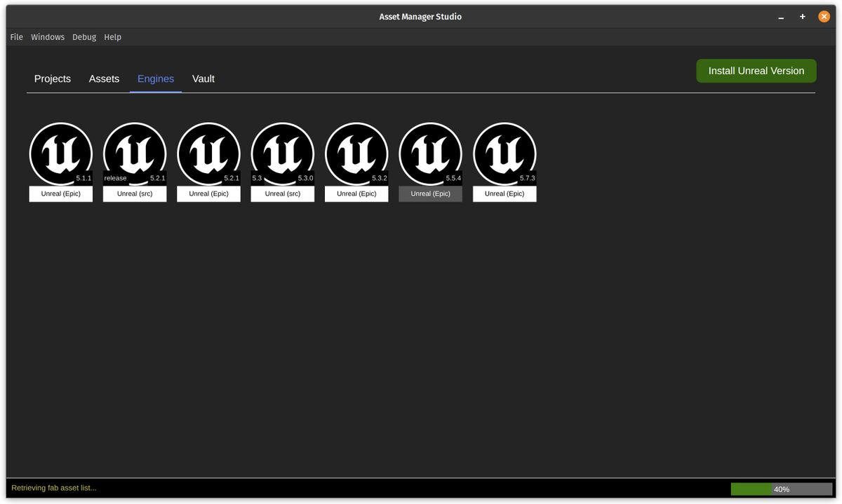Select the Unreal 5.7.3 engine logo
Viewport: 842px width, 504px height.
click(504, 154)
